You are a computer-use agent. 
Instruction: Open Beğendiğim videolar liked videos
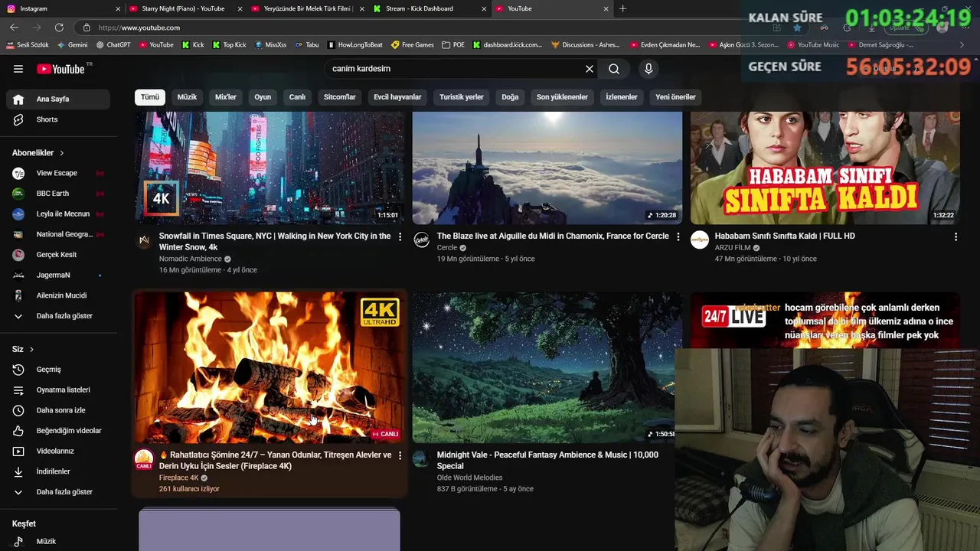pyautogui.click(x=58, y=431)
